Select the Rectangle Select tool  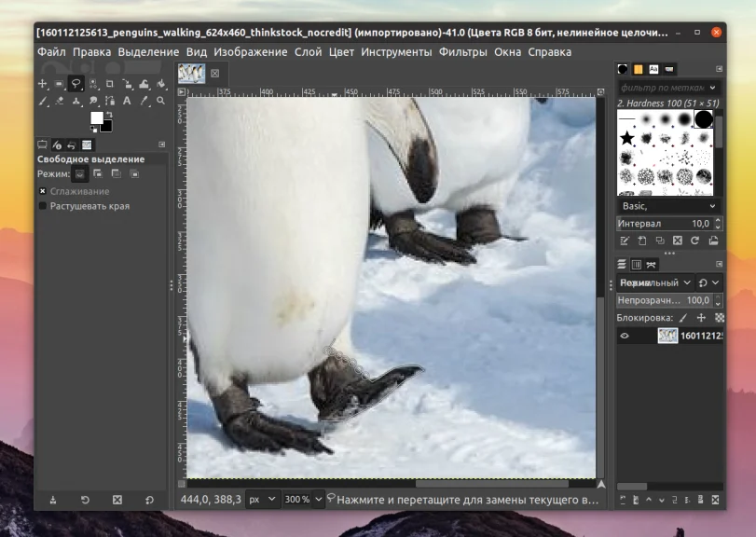pos(59,84)
